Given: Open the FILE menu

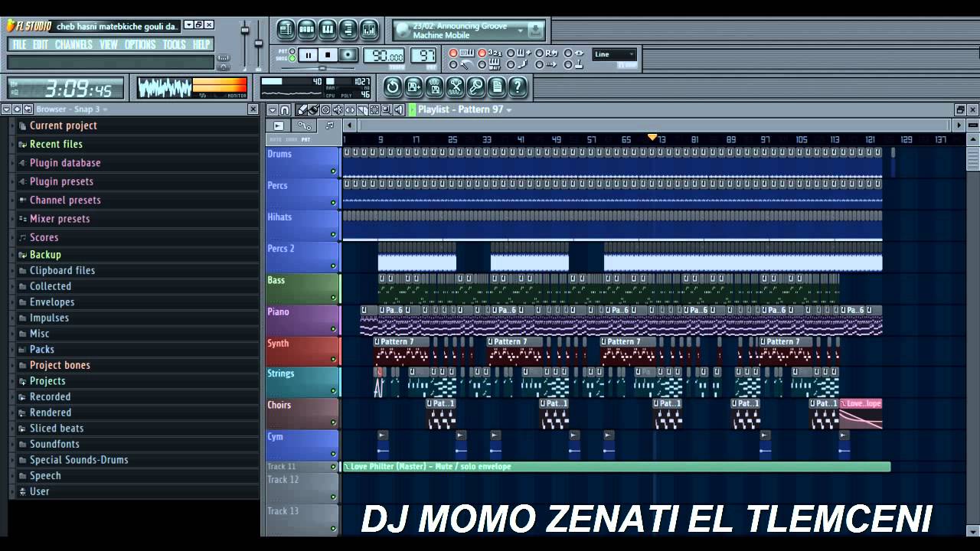Looking at the screenshot, I should pos(19,44).
